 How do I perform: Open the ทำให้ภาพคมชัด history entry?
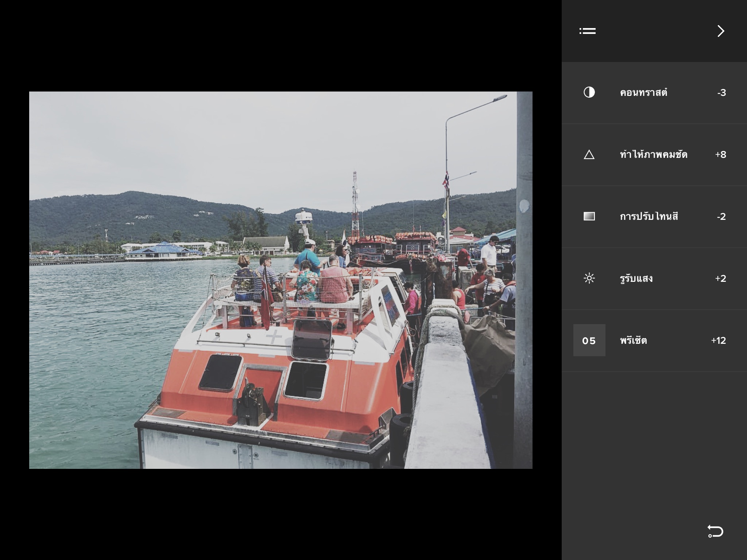click(x=654, y=155)
